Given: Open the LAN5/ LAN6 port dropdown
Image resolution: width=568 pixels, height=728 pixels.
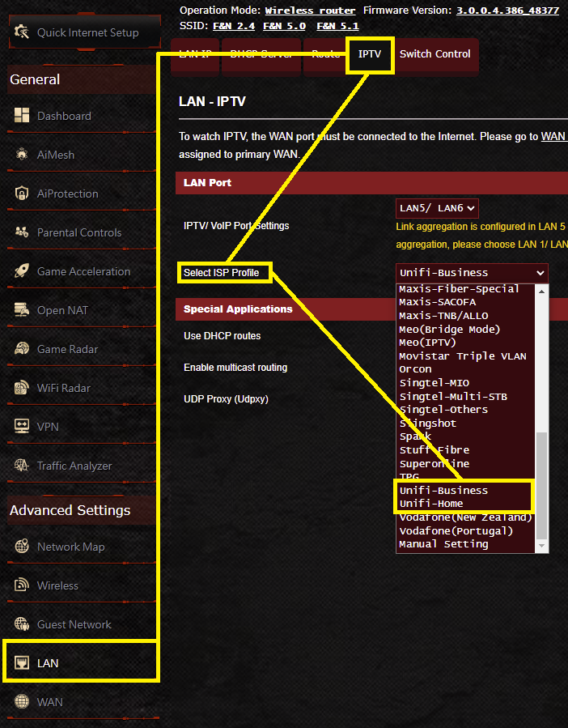Looking at the screenshot, I should [x=437, y=208].
